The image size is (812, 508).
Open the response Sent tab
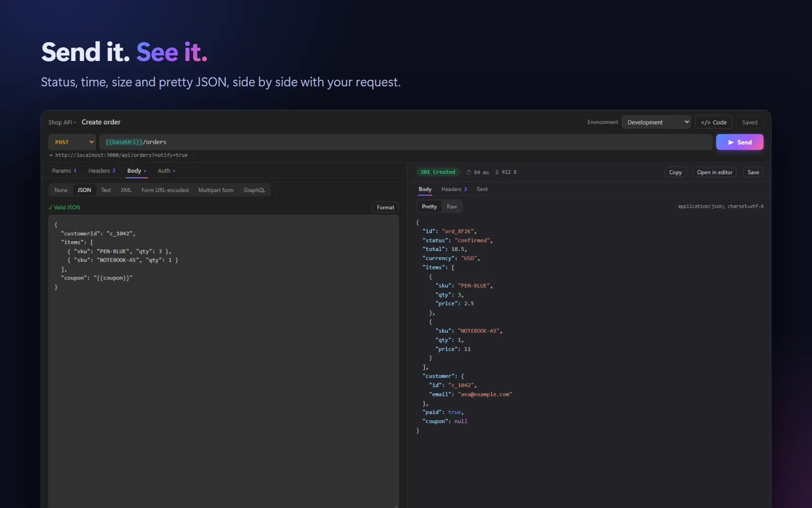pos(482,189)
